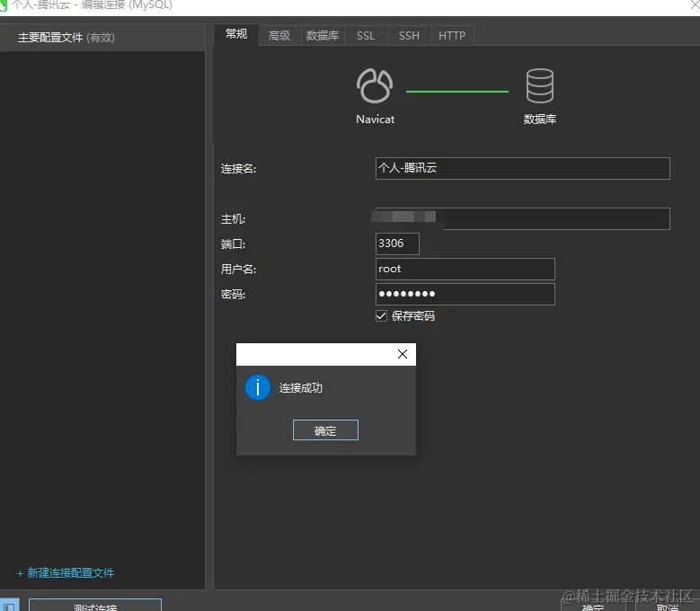Click the 端口 field showing 3306

(x=397, y=244)
